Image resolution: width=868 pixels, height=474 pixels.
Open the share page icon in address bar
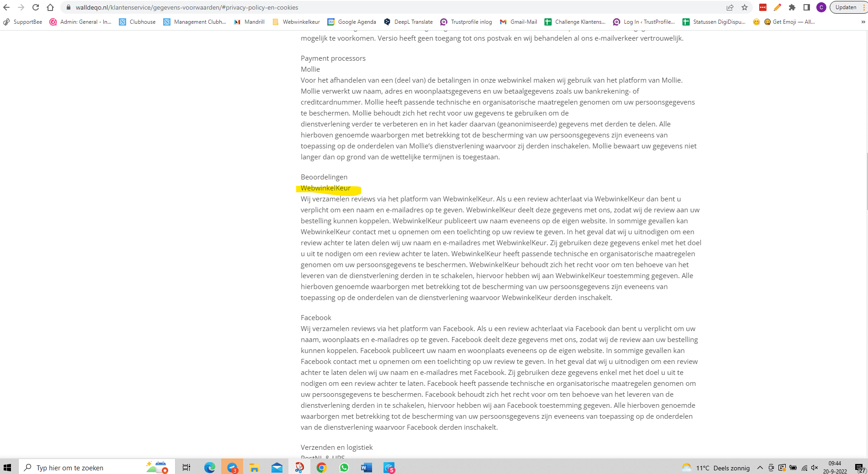pyautogui.click(x=730, y=7)
